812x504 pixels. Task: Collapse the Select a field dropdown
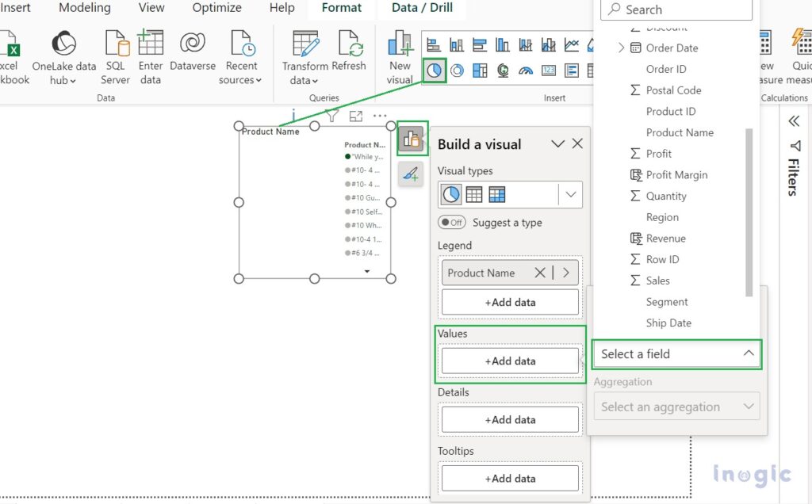[748, 354]
